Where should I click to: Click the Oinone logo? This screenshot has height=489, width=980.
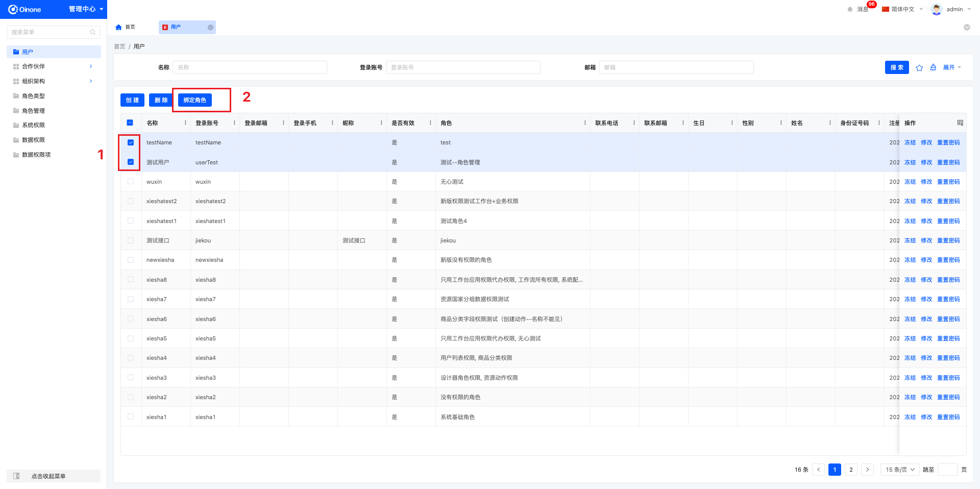[x=24, y=9]
